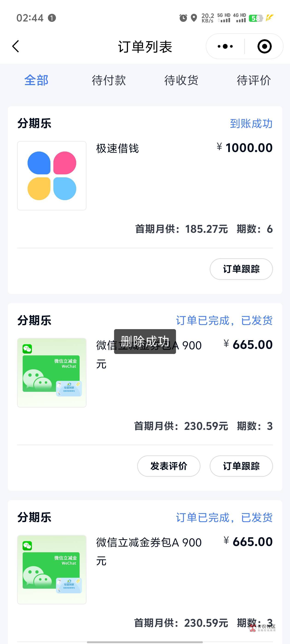Tap 发表评价 on the WeChat coupon order
This screenshot has height=644, width=290.
click(169, 466)
